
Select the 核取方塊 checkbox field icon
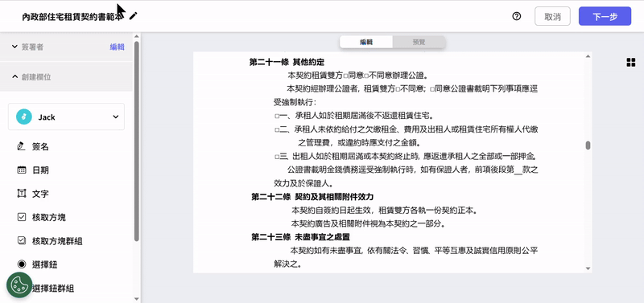pos(22,217)
